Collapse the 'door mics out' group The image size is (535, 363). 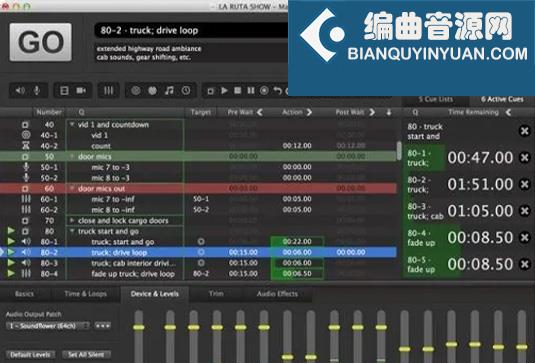click(72, 188)
